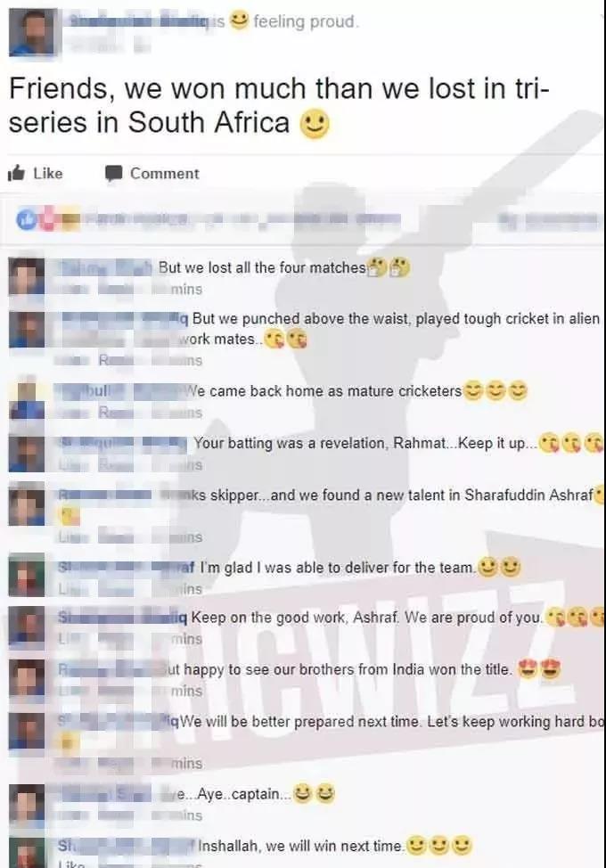Click commenter name before 'I'm glad I was able'
The height and width of the screenshot is (868, 606).
(127, 568)
